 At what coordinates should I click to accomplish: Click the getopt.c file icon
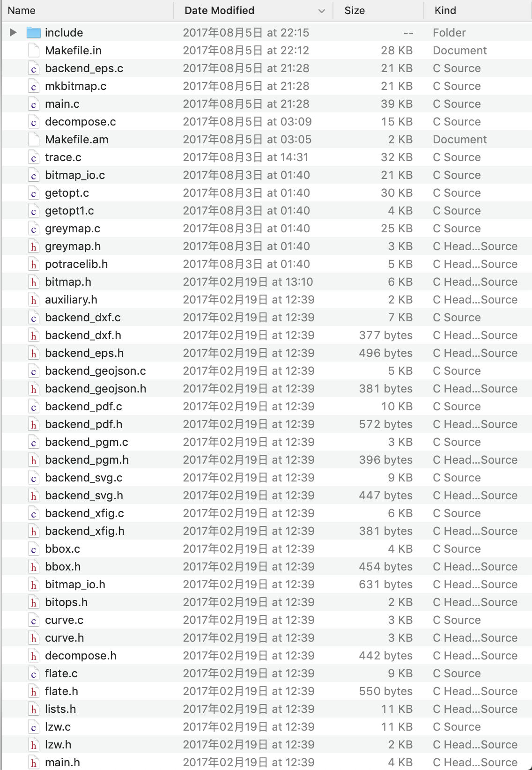click(x=34, y=192)
